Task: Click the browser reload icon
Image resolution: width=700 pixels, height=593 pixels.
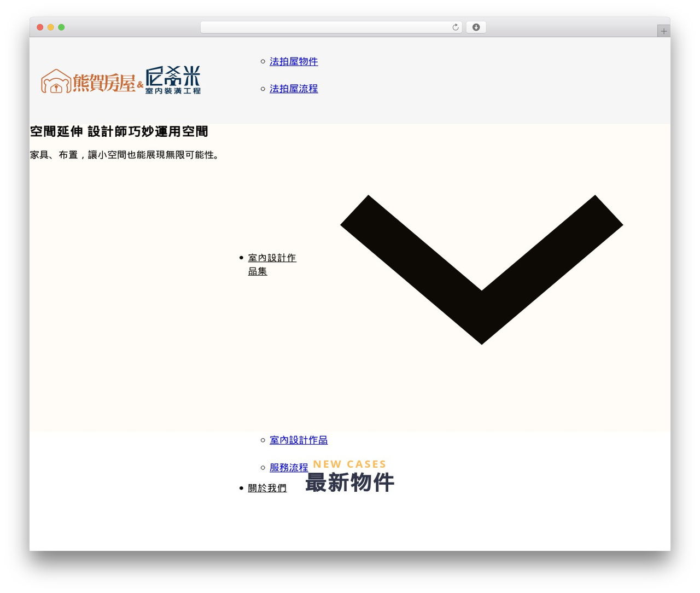Action: click(456, 27)
